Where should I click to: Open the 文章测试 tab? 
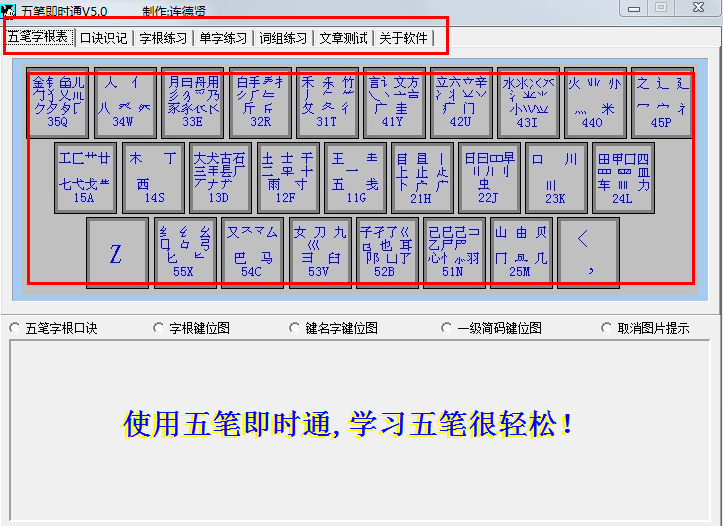[x=343, y=38]
